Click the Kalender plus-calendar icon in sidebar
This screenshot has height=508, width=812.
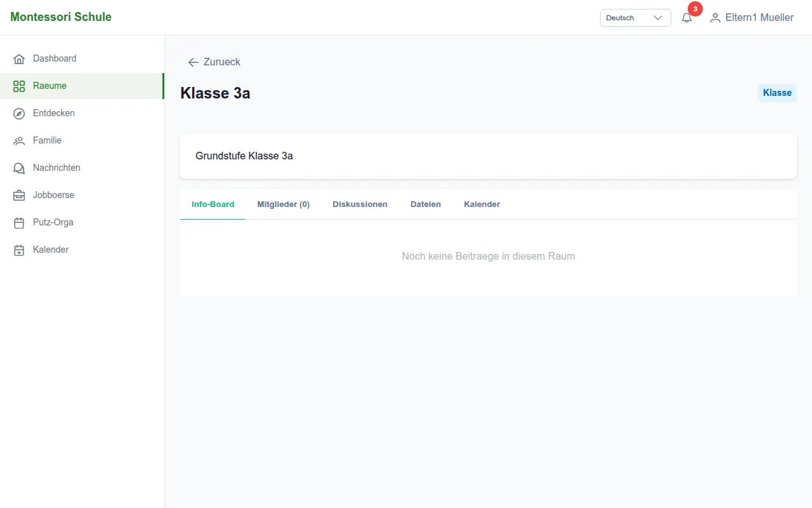[19, 250]
